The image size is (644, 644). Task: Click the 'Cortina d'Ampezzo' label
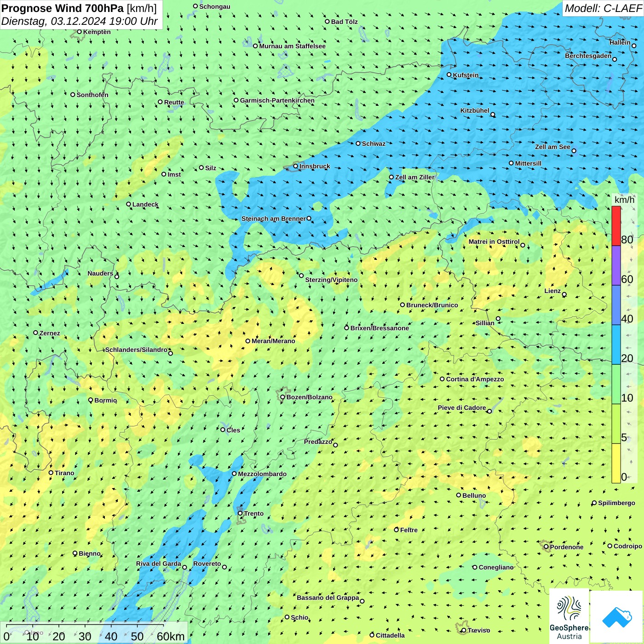[x=475, y=379]
